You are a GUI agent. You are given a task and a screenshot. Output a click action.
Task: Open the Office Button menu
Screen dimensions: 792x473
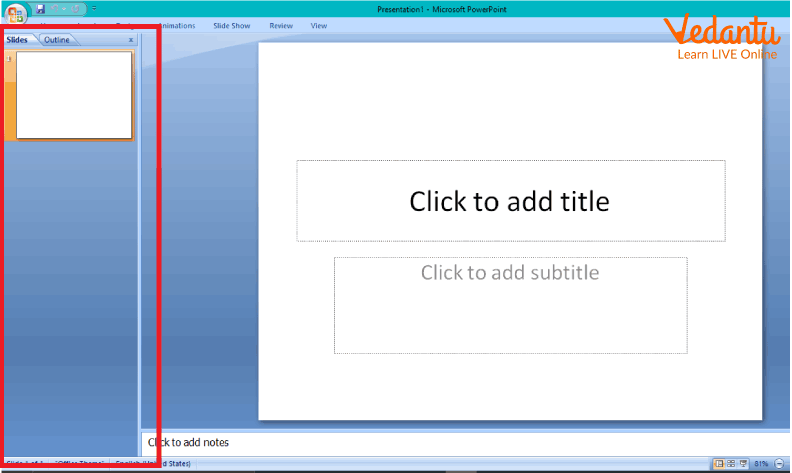(17, 13)
